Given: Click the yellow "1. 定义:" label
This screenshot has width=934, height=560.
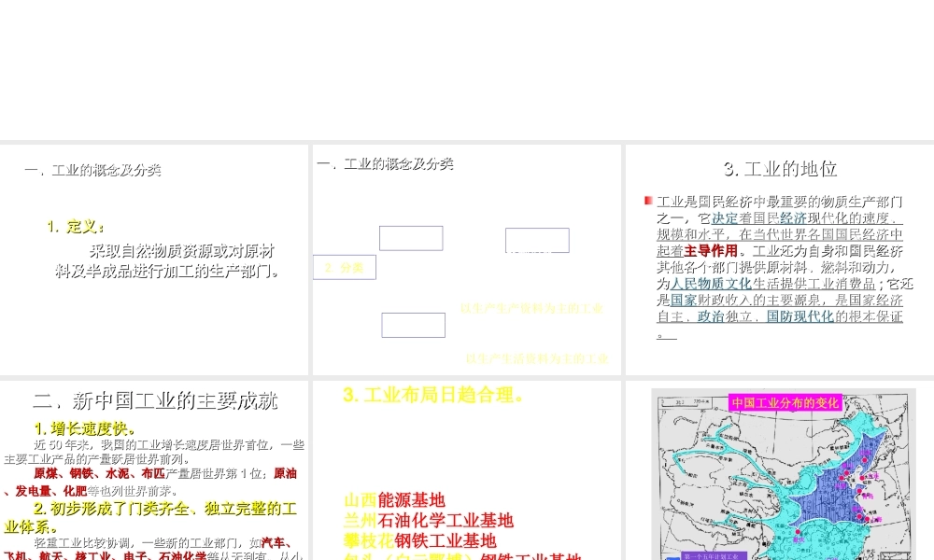Looking at the screenshot, I should click(x=76, y=226).
